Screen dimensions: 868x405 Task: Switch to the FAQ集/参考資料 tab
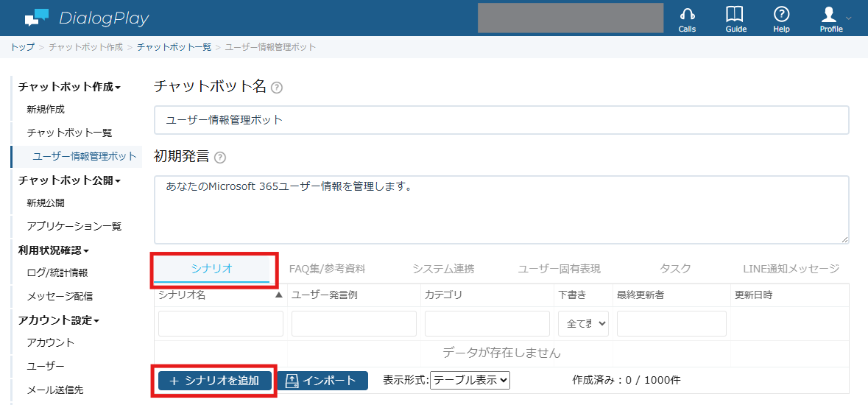click(x=327, y=270)
